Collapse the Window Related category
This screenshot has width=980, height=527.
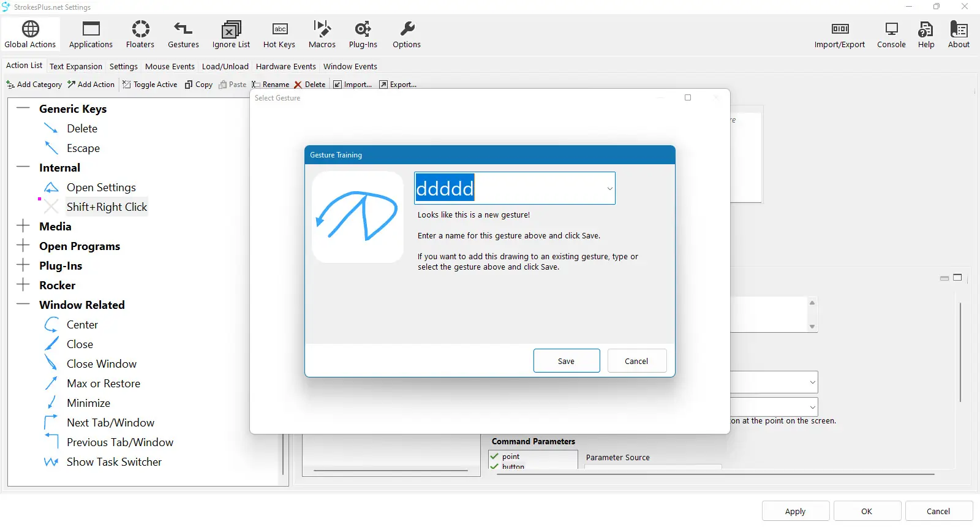click(23, 305)
